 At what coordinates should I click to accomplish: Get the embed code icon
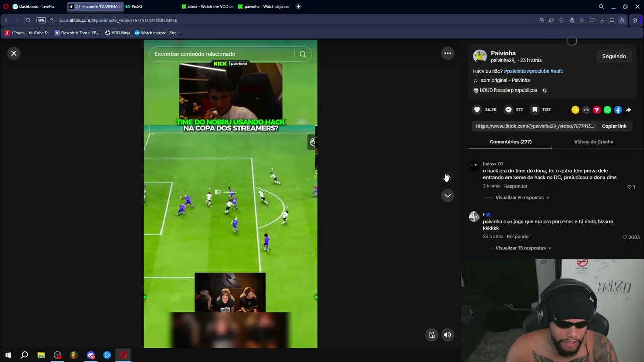586,110
